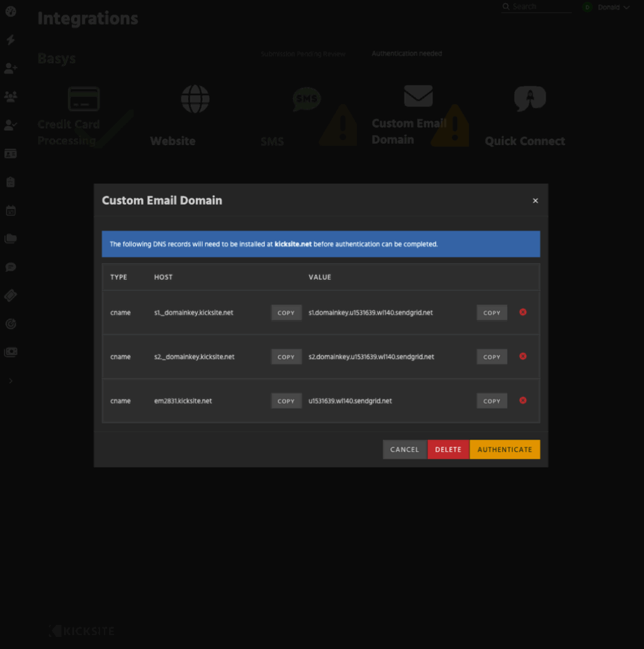Remove the em2831 record with red icon
This screenshot has height=649, width=644.
point(523,401)
